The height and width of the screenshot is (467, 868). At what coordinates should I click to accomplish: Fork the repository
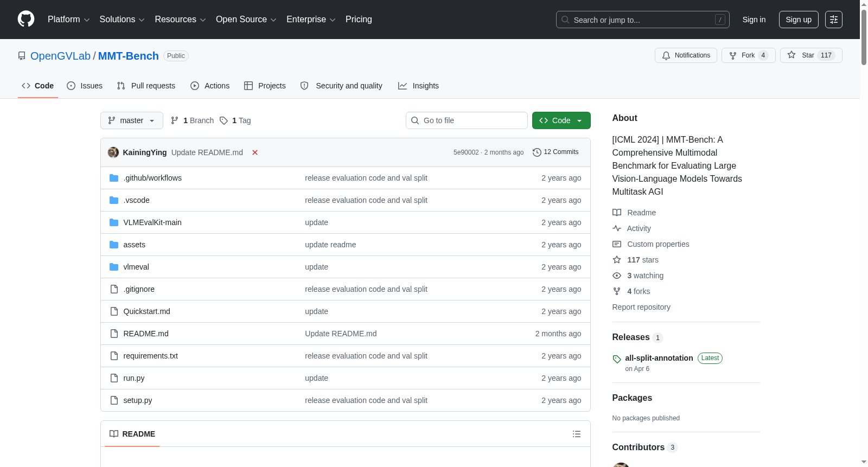748,55
